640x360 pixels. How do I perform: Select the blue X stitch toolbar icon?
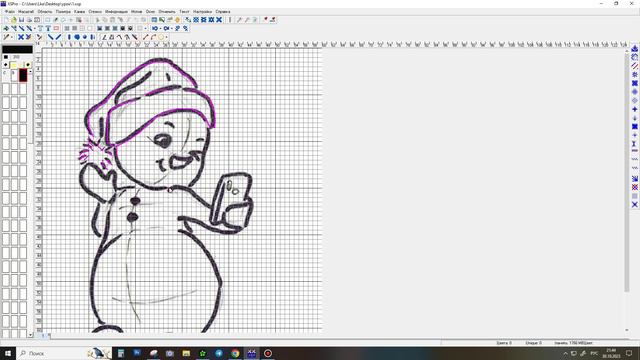coord(219,20)
